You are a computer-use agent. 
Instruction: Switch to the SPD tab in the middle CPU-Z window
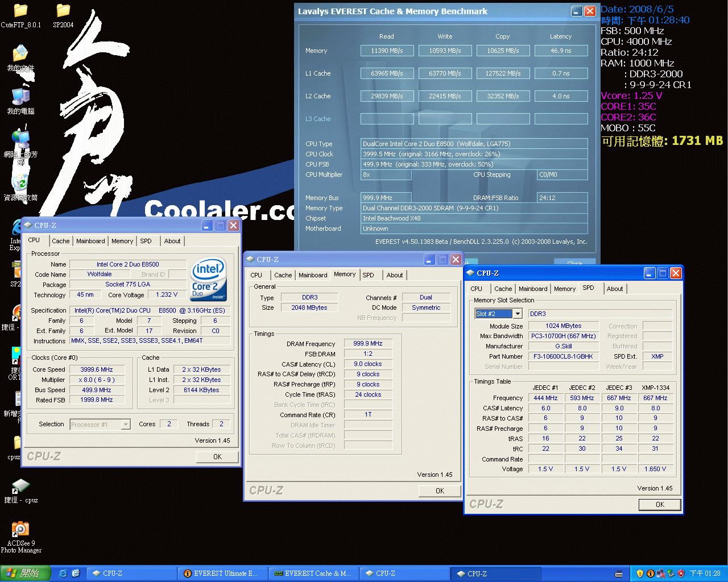(369, 275)
